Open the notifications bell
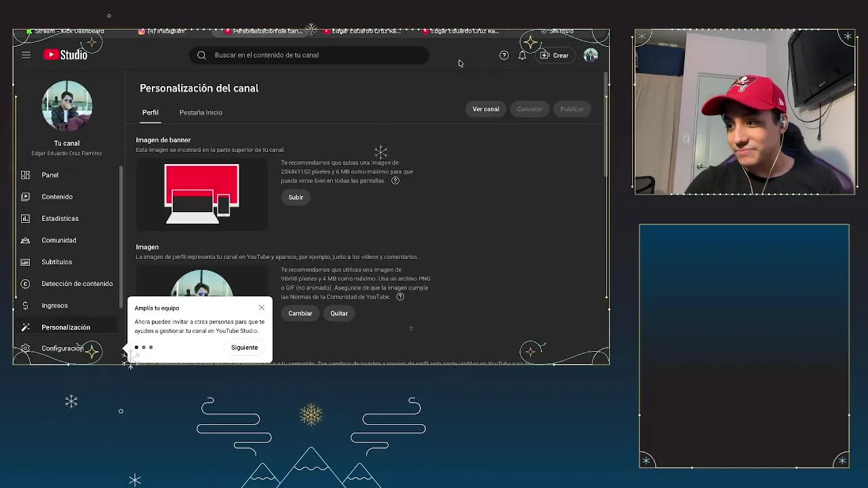The image size is (868, 488). (522, 55)
